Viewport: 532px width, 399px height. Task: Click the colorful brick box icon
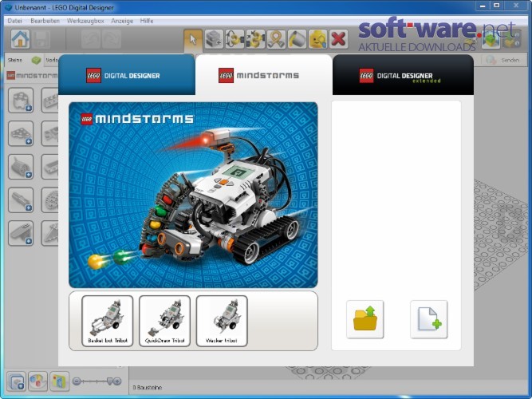pyautogui.click(x=59, y=381)
